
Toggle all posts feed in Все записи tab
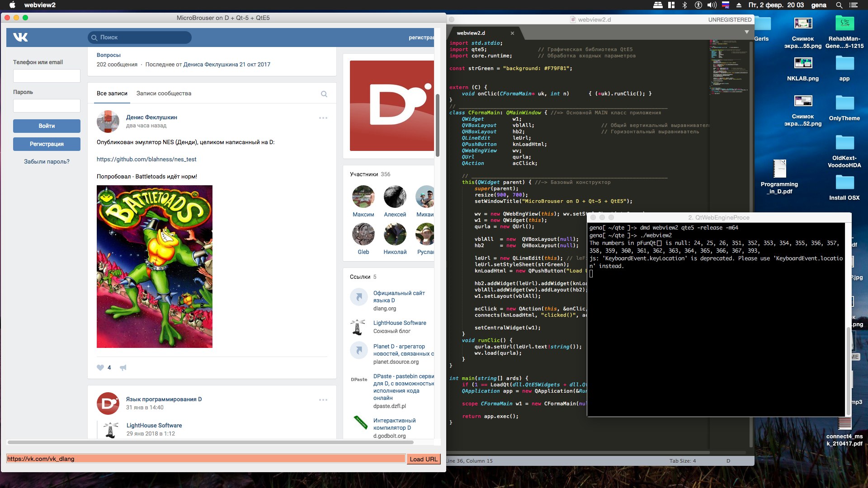[112, 93]
